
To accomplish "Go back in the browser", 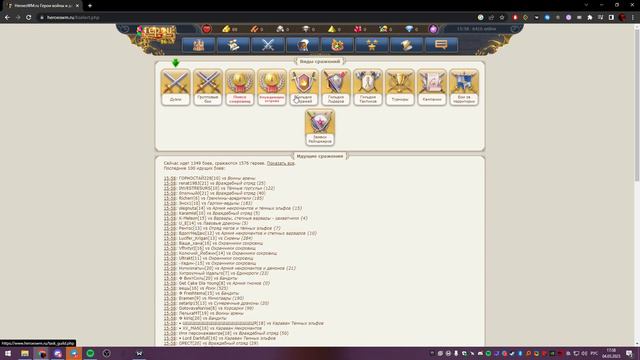I will point(7,18).
